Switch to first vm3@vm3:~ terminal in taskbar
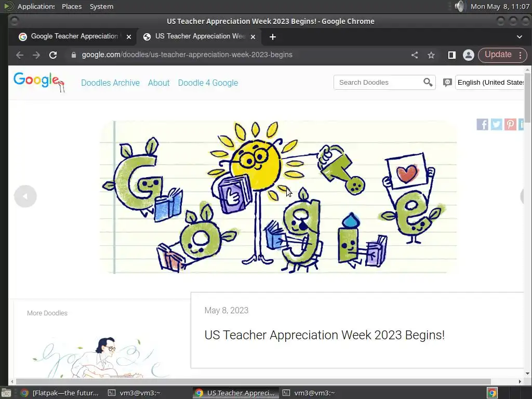This screenshot has width=532, height=399. [x=135, y=393]
